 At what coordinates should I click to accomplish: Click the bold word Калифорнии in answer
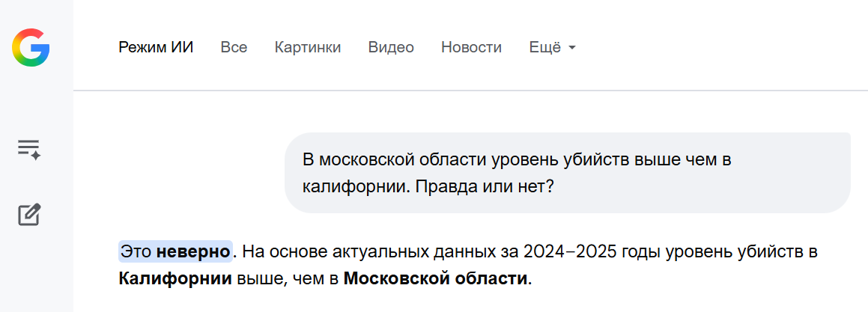coord(174,280)
